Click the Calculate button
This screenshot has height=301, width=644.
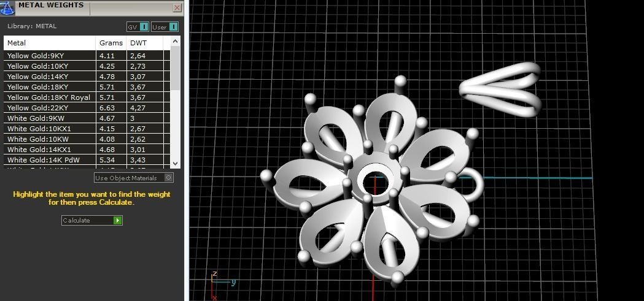click(92, 220)
